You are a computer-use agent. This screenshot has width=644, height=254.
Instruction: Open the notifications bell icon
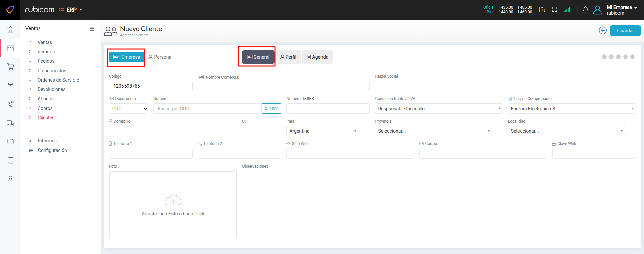[x=585, y=10]
